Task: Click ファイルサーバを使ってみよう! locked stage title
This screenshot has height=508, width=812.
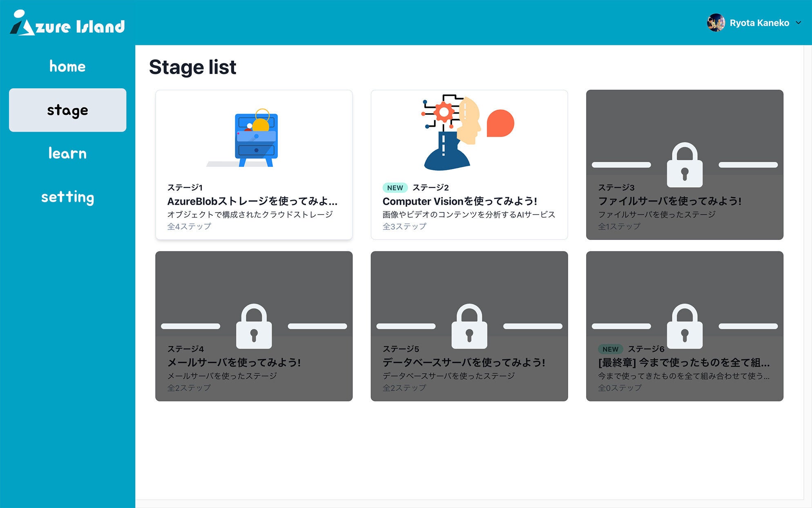Action: click(669, 201)
